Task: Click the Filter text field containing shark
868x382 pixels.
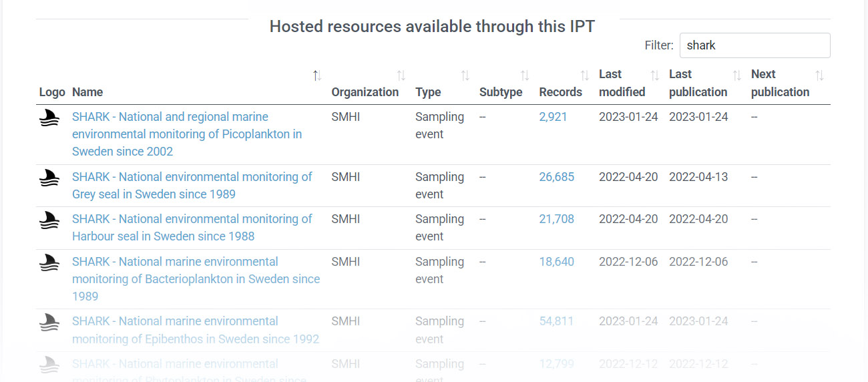Action: point(754,45)
